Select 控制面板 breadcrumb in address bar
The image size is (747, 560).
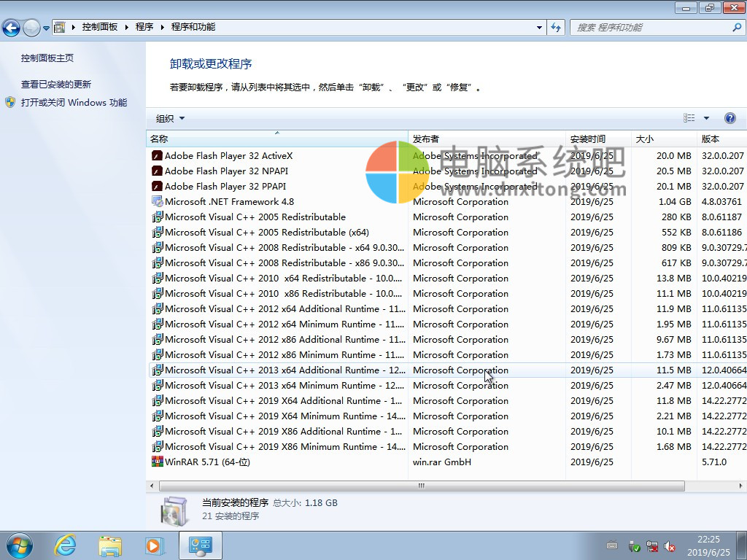(99, 27)
